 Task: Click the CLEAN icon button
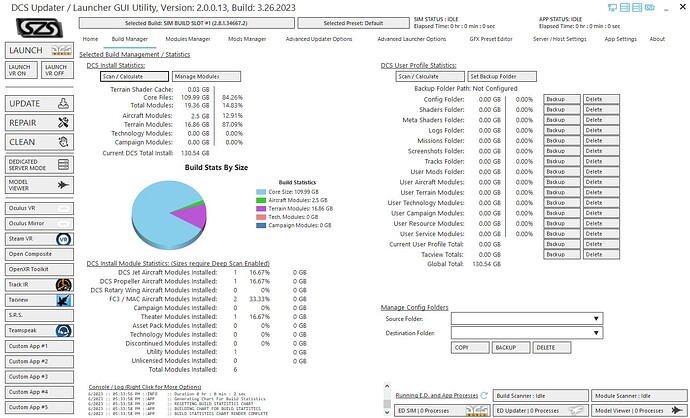[63, 142]
